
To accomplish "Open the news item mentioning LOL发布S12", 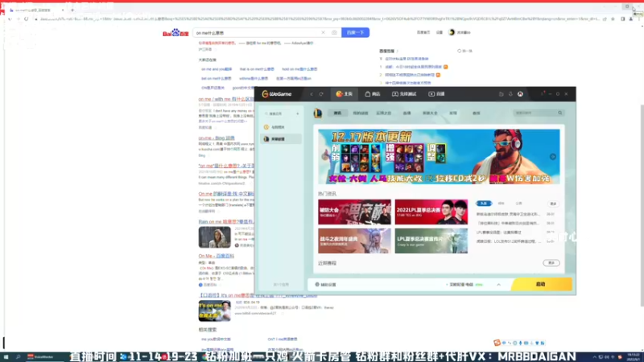I will [509, 241].
